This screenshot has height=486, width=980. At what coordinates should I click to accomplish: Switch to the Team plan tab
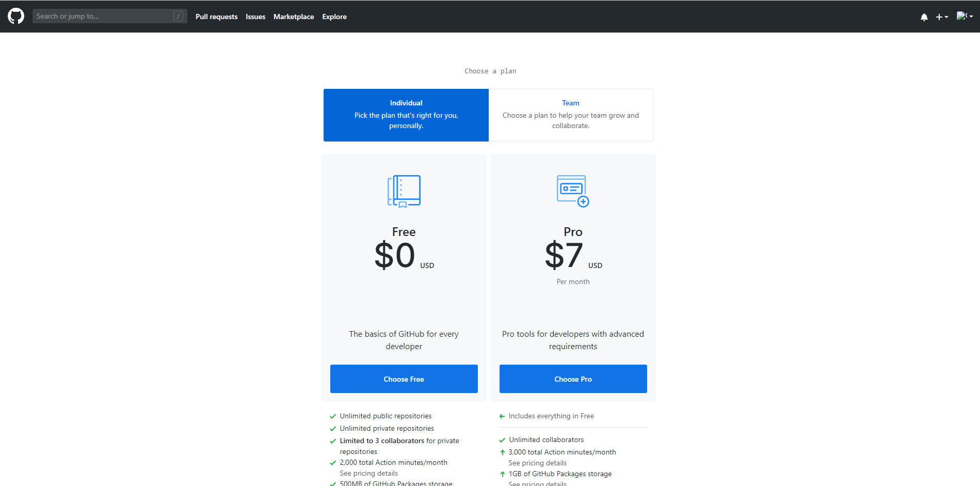pos(571,115)
